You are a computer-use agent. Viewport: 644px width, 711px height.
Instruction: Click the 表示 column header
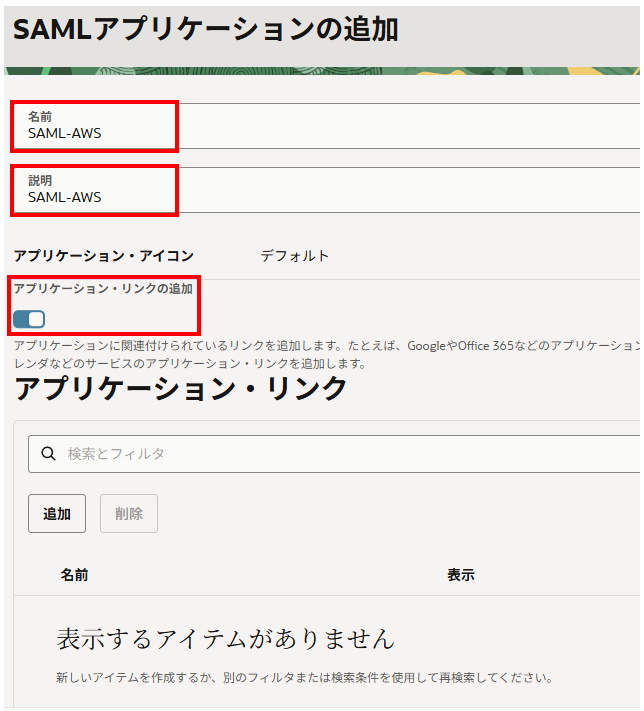tap(461, 575)
